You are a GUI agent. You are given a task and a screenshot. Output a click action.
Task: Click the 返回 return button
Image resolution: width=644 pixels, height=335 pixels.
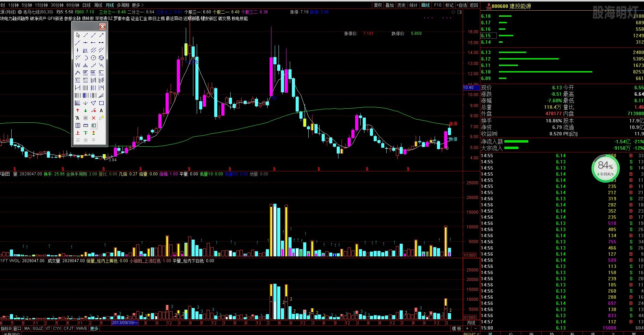point(474,5)
